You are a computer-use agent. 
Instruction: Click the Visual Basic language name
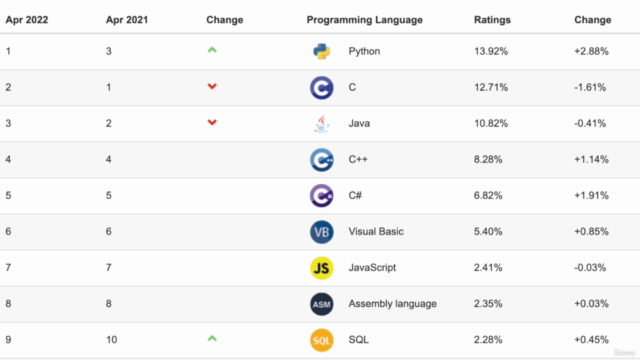click(376, 231)
